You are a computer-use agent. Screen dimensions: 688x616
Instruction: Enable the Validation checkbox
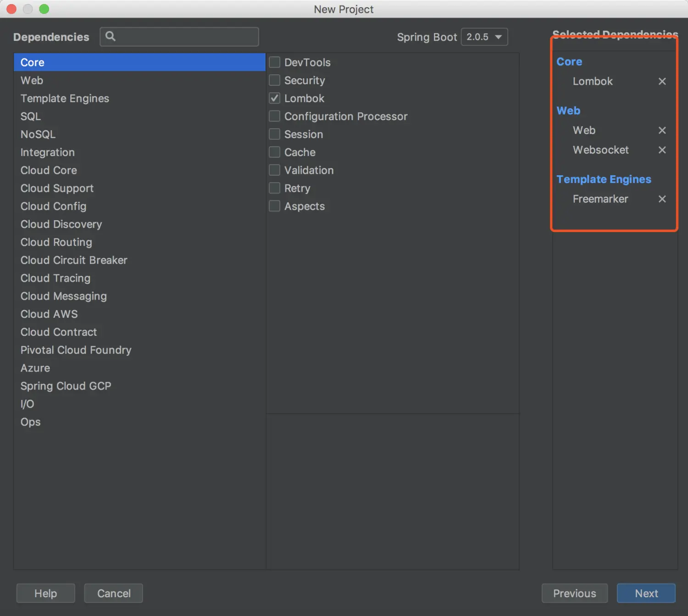(274, 170)
